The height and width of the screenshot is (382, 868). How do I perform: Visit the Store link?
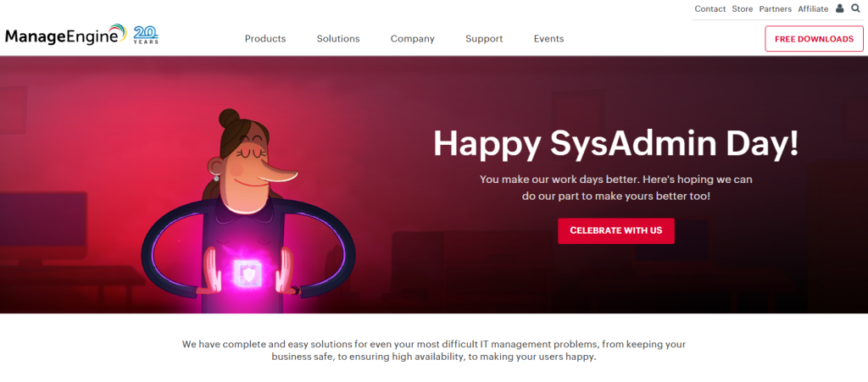[x=743, y=8]
